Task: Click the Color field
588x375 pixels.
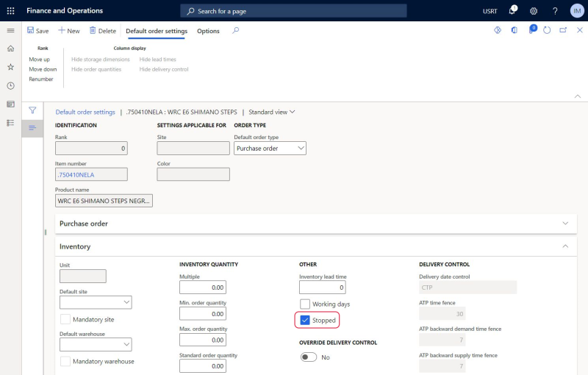Action: pyautogui.click(x=193, y=174)
